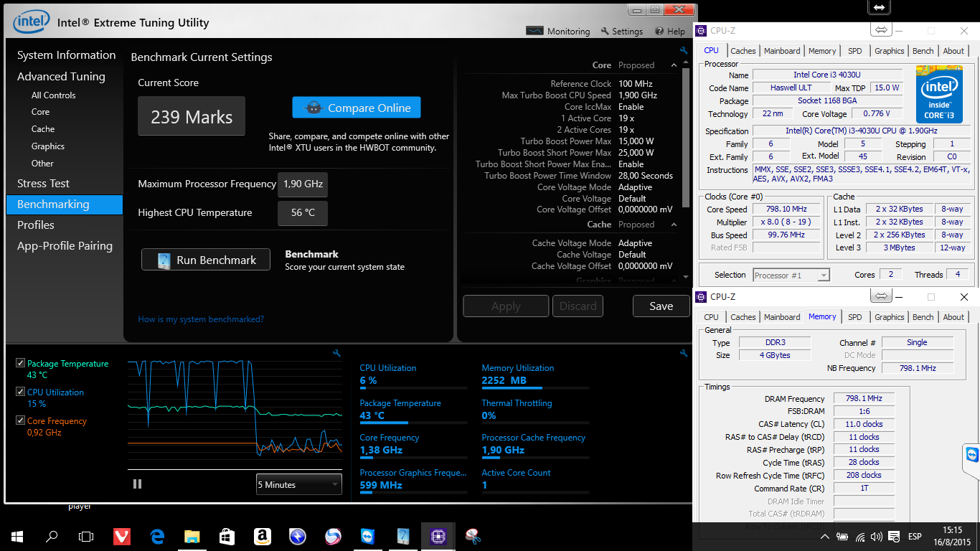
Task: Open System Information in XTU sidebar
Action: [66, 55]
